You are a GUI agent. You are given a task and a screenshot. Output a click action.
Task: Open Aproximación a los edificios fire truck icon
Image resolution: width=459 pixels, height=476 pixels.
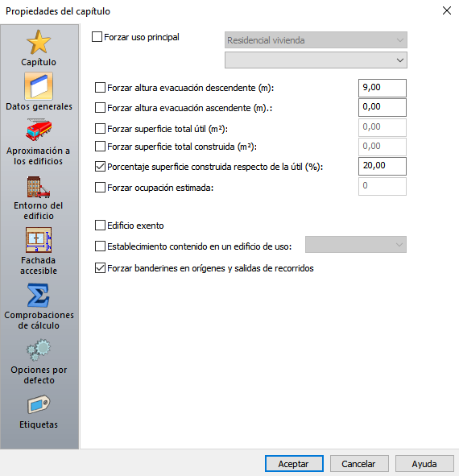pyautogui.click(x=39, y=130)
